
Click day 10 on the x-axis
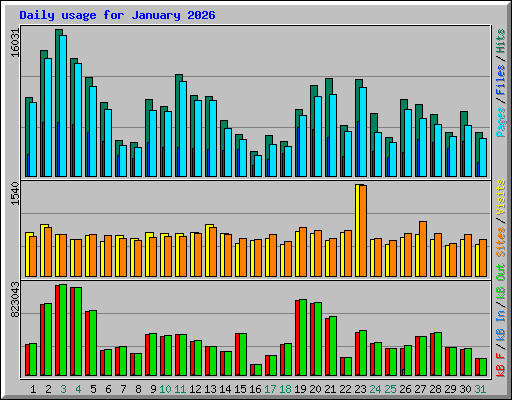(165, 389)
